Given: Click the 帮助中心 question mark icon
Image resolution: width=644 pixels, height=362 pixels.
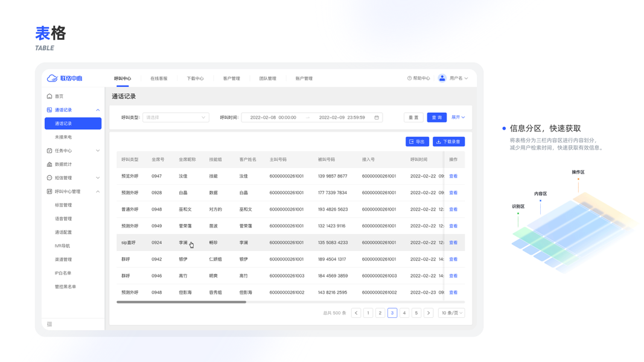Looking at the screenshot, I should pos(409,78).
